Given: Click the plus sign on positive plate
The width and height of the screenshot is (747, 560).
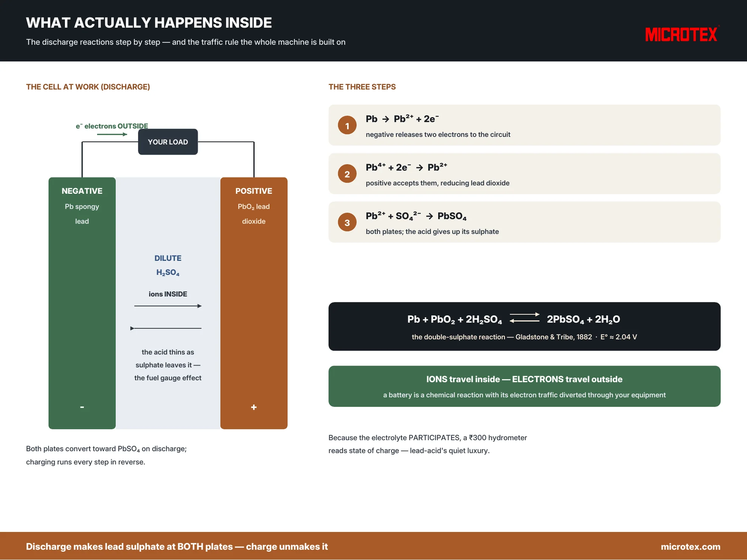Looking at the screenshot, I should point(254,407).
